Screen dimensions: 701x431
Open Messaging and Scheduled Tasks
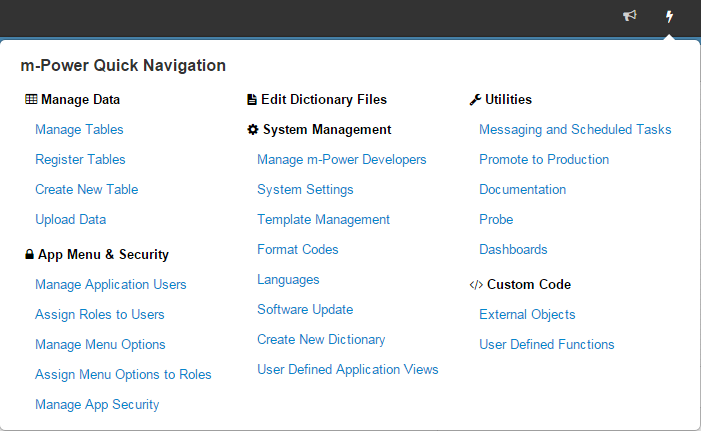pos(575,130)
